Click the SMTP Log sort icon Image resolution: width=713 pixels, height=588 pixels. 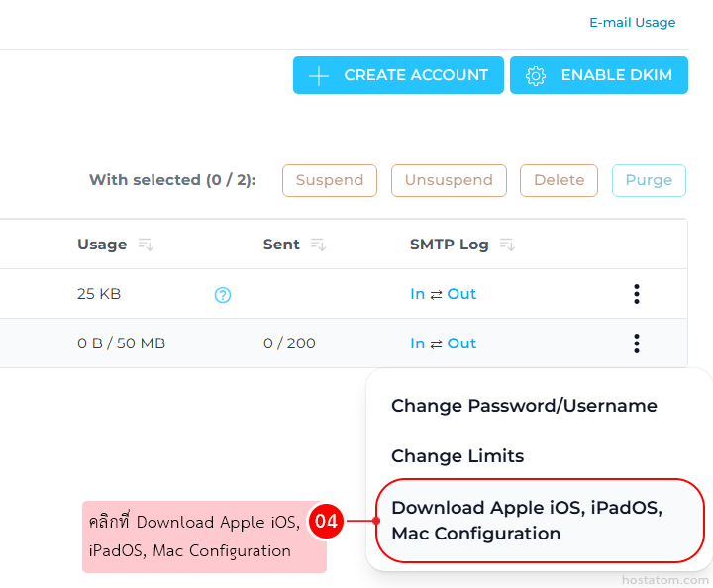[507, 245]
